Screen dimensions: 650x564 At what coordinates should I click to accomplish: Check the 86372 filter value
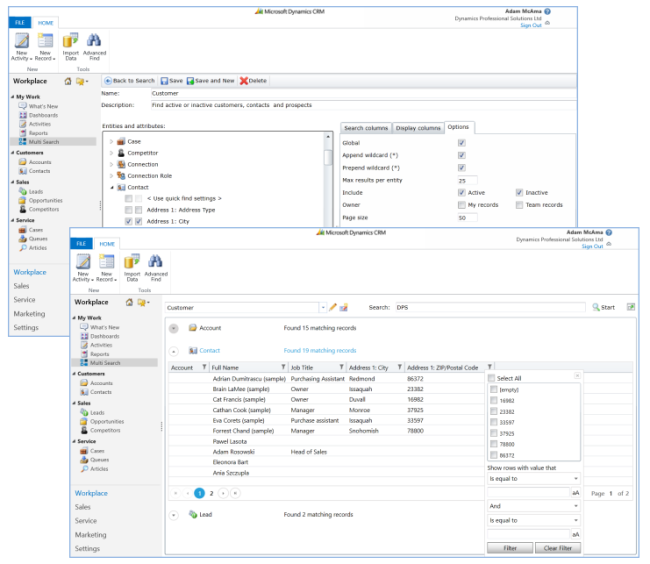[x=494, y=455]
